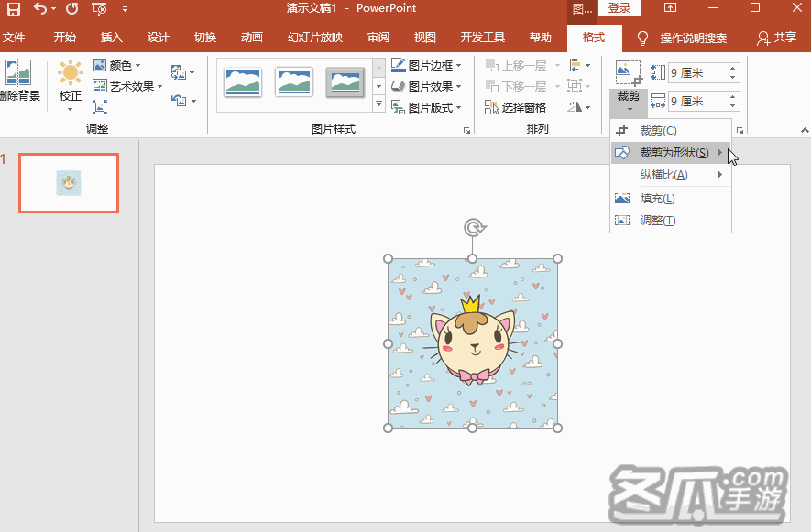Click the 操作说明搜索 tell me search box
The width and height of the screenshot is (811, 532).
[x=682, y=38]
